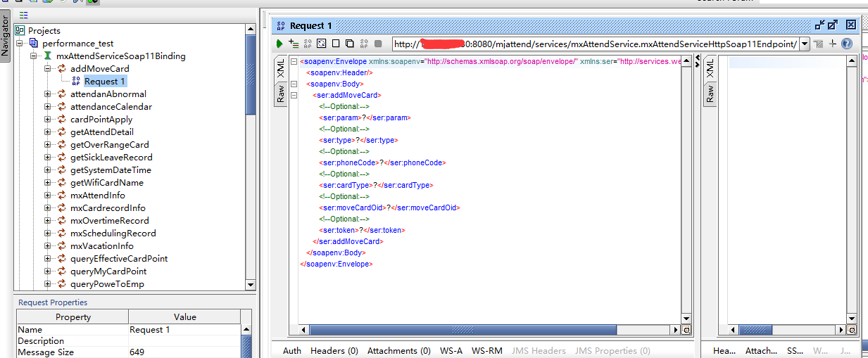Open response panel Hea... tab
The width and height of the screenshot is (868, 358).
point(724,350)
